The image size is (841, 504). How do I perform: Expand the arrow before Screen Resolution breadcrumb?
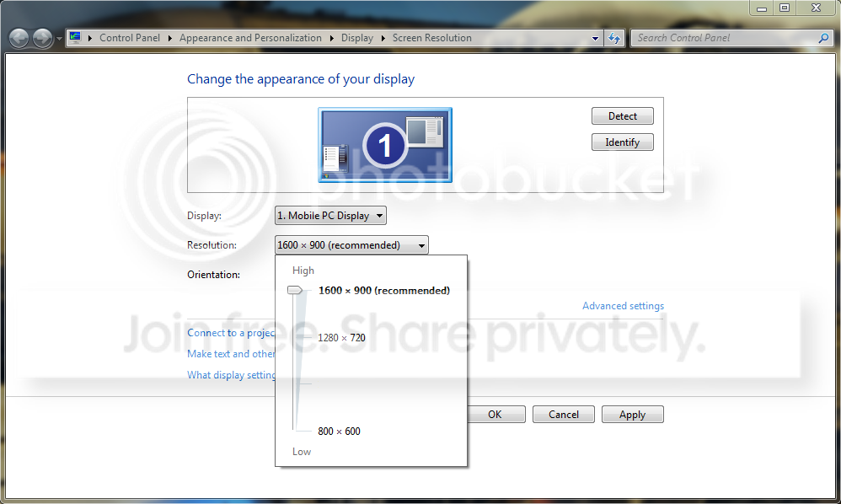point(383,38)
